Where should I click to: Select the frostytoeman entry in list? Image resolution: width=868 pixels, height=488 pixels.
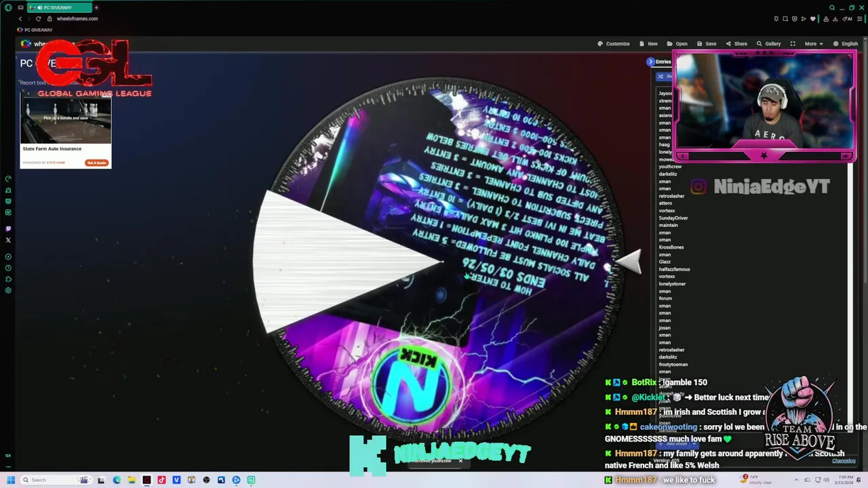point(673,365)
